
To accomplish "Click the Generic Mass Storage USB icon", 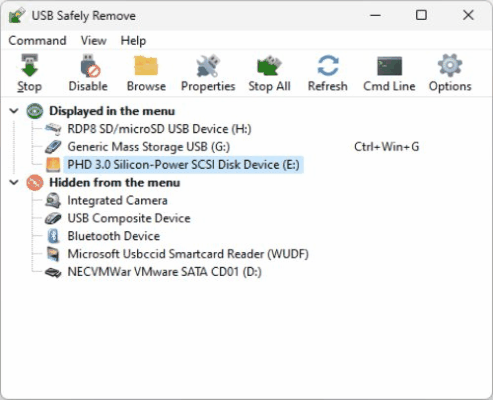I will coord(53,147).
